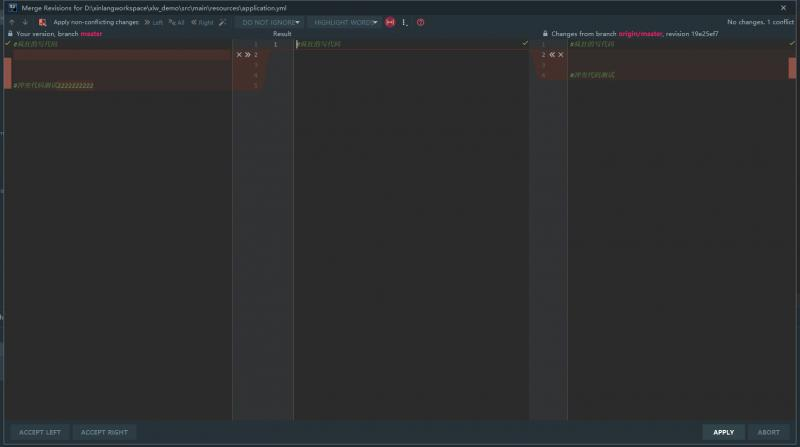Click the checkmark icon in the Result pane
Viewport: 800px width, 447px height.
click(525, 43)
